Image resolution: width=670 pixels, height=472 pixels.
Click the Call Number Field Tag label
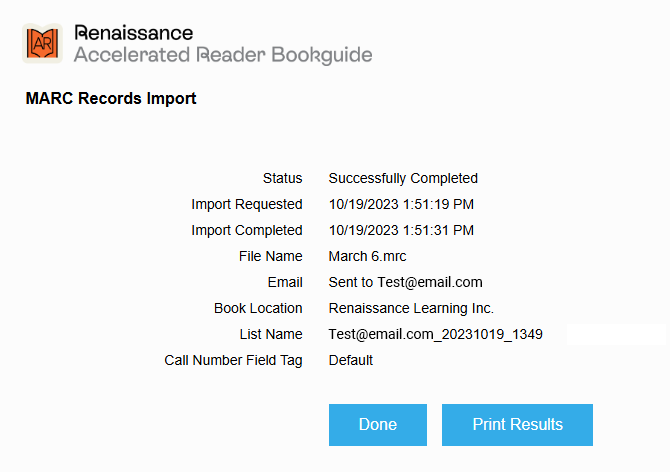coord(233,360)
